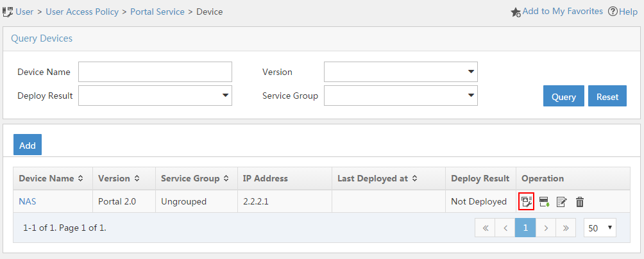Delete the NAS device with trash icon

click(579, 201)
